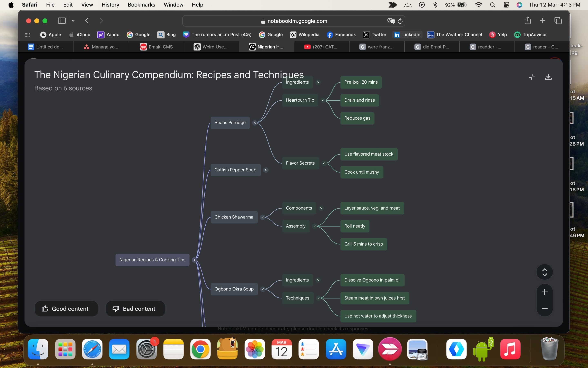Open the Bookmarks menu

click(x=141, y=5)
